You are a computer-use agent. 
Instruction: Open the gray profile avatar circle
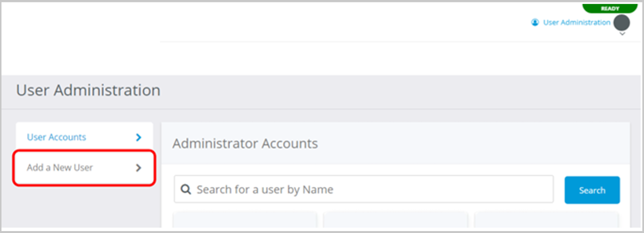(622, 22)
